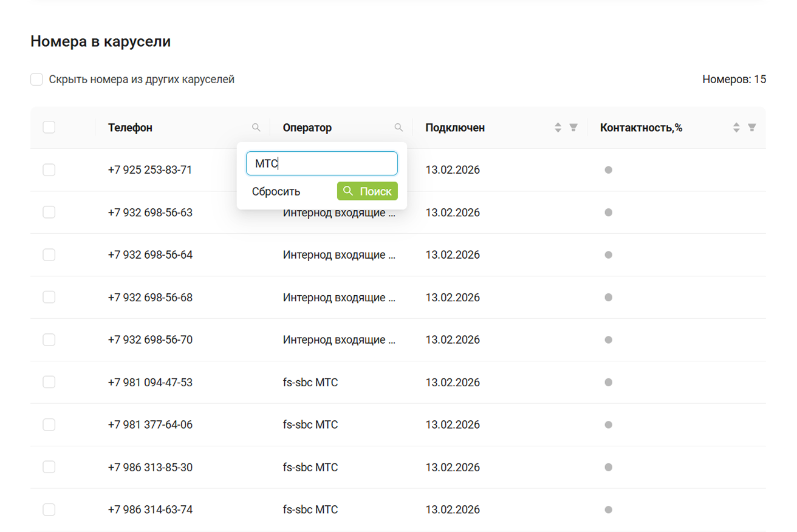Screen dimensions: 797x532
Task: Click the 'Номера в карусели' heading
Action: click(100, 41)
